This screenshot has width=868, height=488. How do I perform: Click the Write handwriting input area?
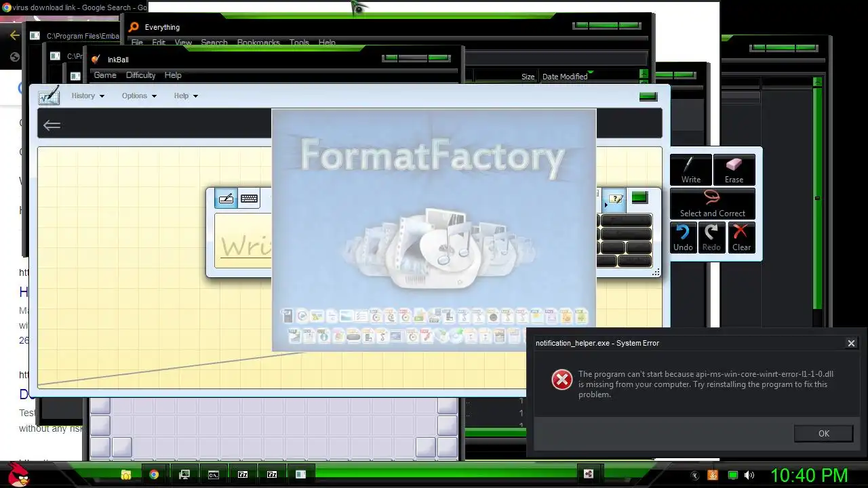pyautogui.click(x=244, y=241)
